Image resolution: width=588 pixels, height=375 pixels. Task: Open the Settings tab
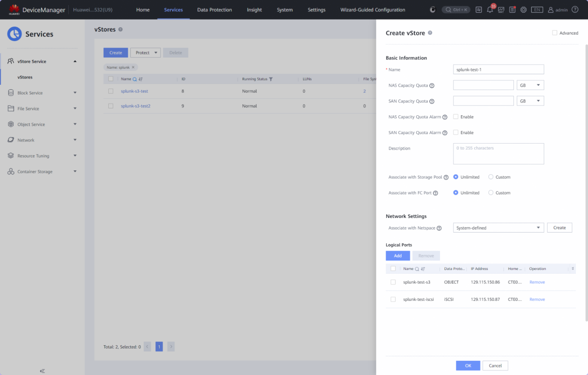pos(317,10)
